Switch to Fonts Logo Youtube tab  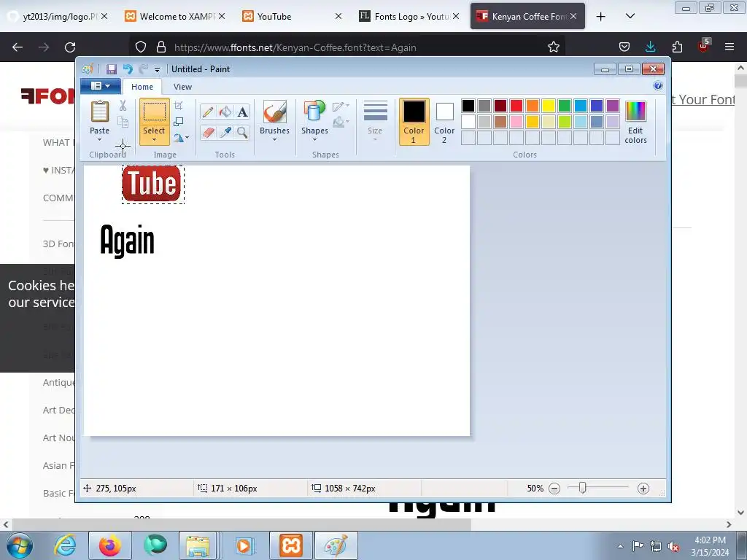pos(409,16)
